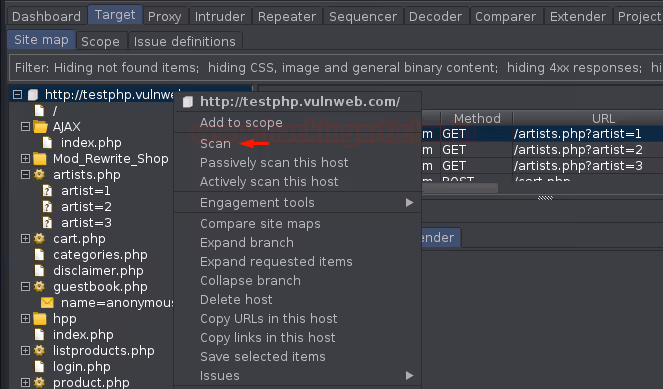Click the parameter icon beside artist=2

point(47,207)
